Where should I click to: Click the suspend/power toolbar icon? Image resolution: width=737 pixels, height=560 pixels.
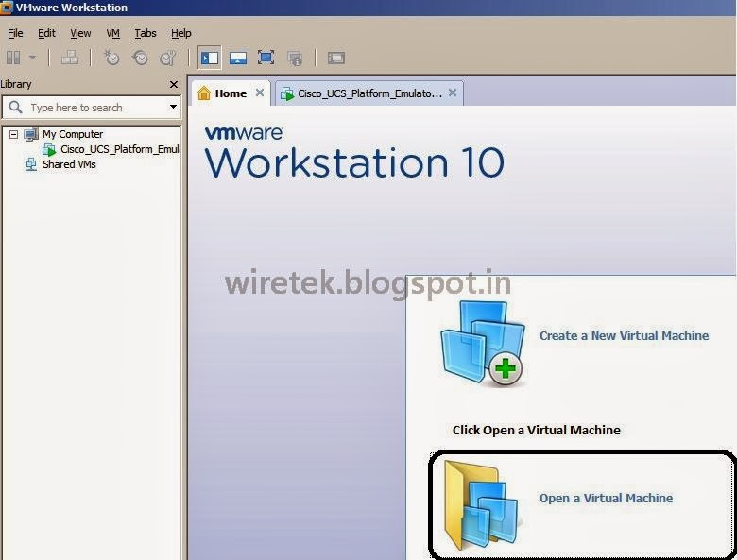tap(13, 58)
